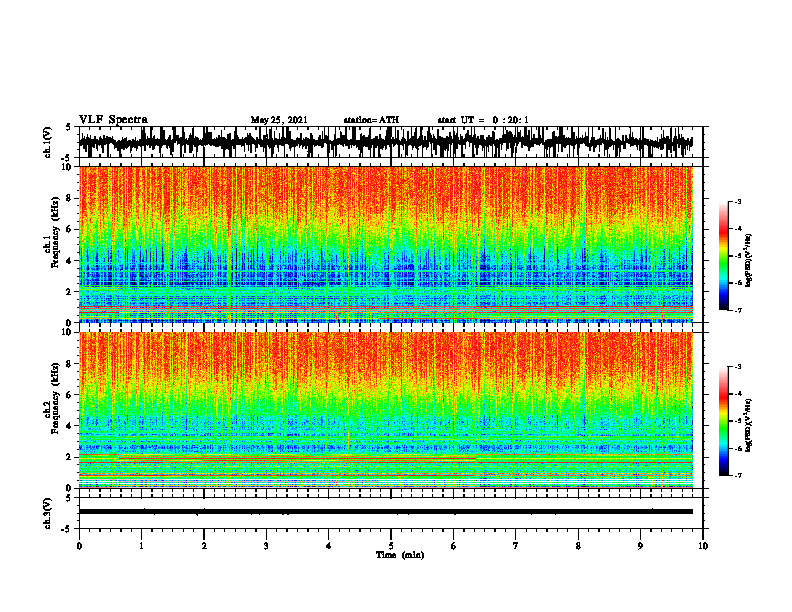The width and height of the screenshot is (792, 612).
Task: Select the "start UT = 0:20:1" label
Action: (483, 120)
